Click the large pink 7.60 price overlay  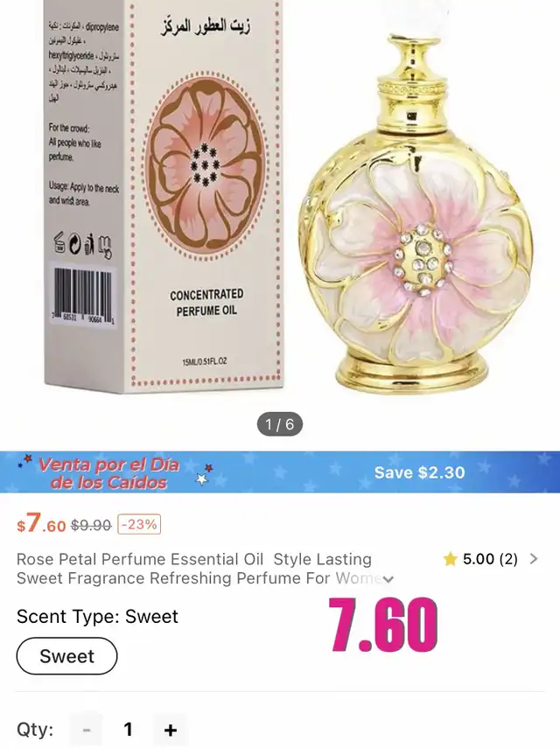tap(383, 625)
